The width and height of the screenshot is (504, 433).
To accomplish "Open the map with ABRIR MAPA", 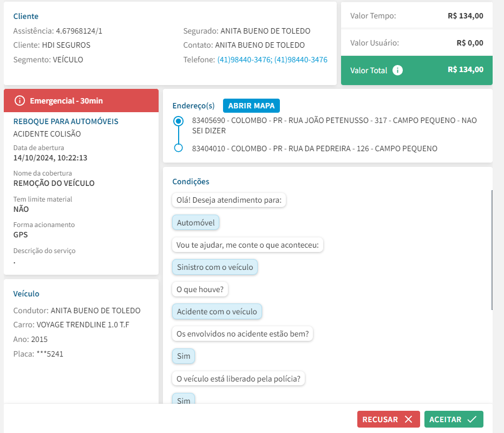I will [x=251, y=106].
